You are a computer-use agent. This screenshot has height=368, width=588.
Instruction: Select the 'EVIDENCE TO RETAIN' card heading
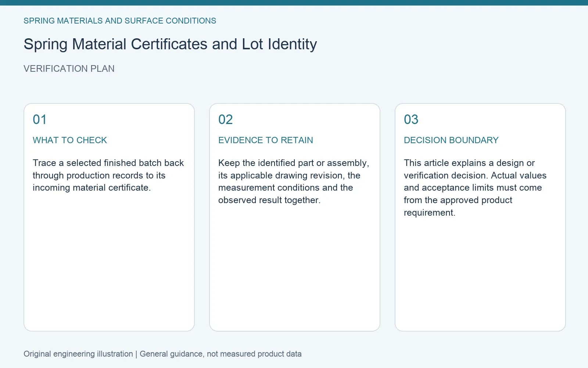(x=266, y=140)
